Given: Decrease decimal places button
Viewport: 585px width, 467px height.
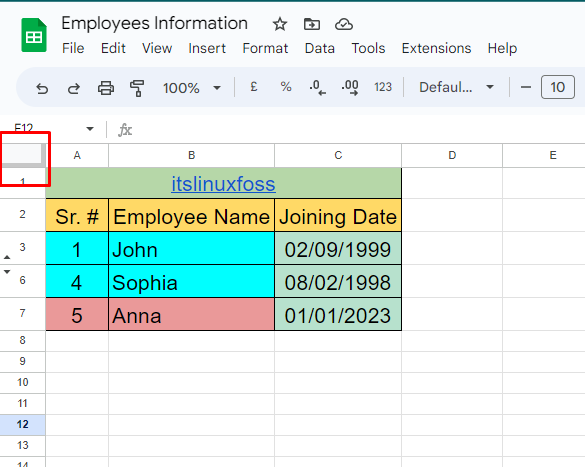Looking at the screenshot, I should pos(317,88).
